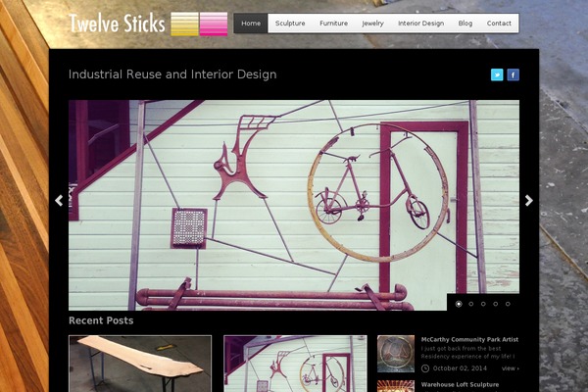The height and width of the screenshot is (392, 588).
Task: Click the Twelve Sticks logo text
Action: tap(117, 24)
